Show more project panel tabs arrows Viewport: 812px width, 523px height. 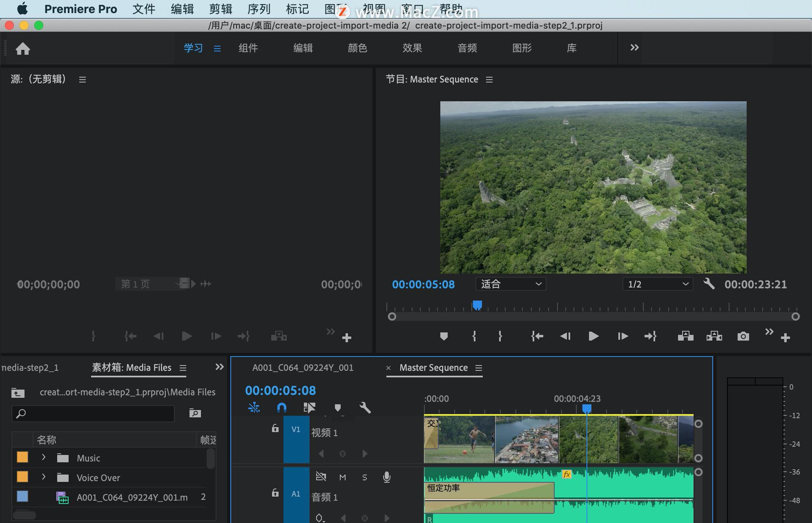219,367
